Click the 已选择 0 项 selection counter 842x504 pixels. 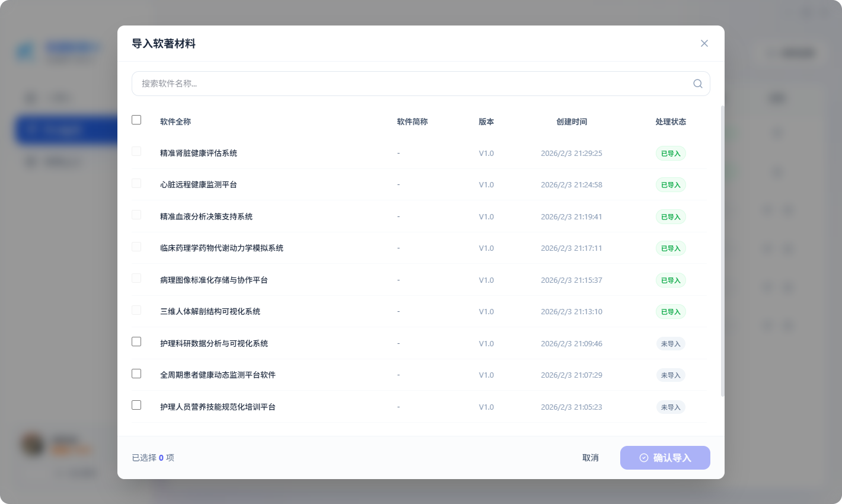[x=152, y=457]
